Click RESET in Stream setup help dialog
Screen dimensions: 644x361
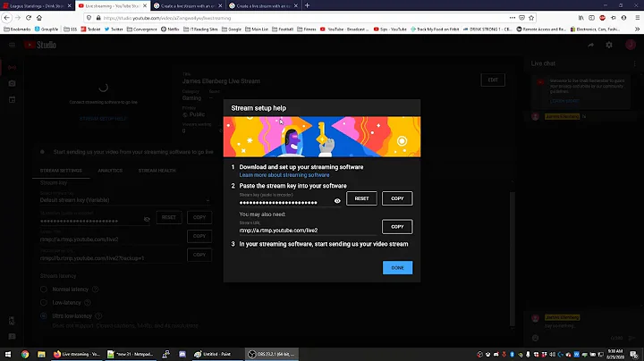(361, 198)
